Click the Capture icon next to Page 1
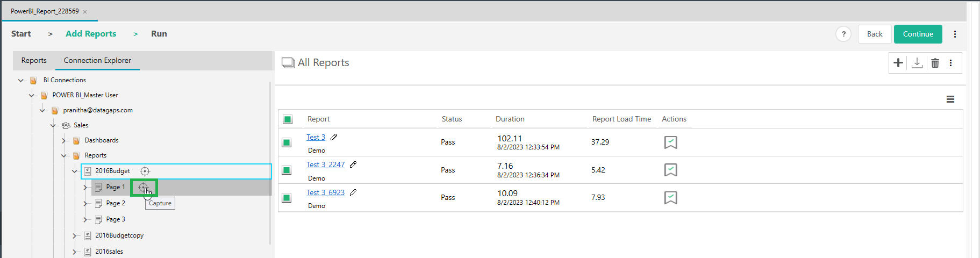Viewport: 980px width, 258px height. coord(143,188)
